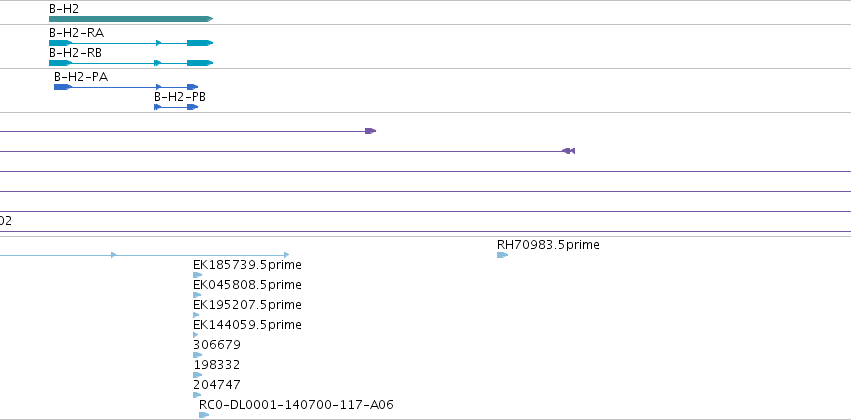Click the 198332 feature arrow
The height and width of the screenshot is (420, 851).
tap(198, 375)
